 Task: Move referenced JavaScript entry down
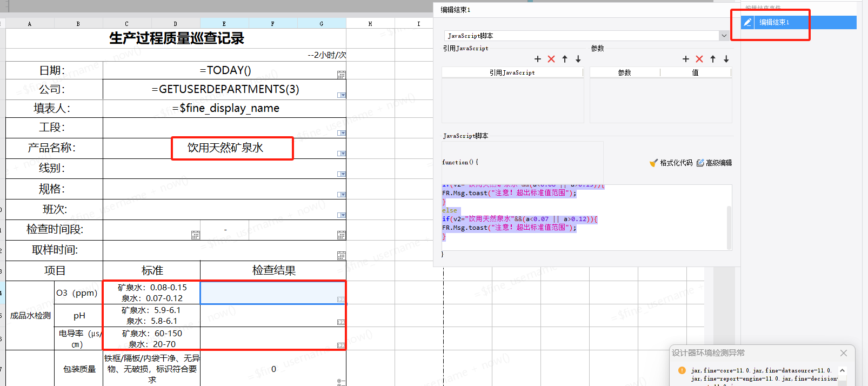click(x=578, y=59)
